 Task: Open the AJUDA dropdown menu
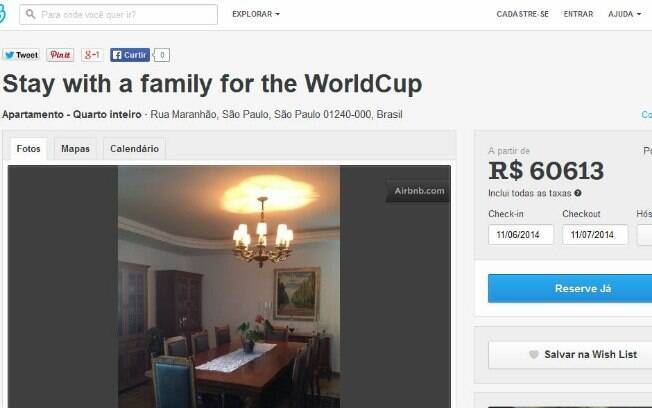(x=625, y=14)
